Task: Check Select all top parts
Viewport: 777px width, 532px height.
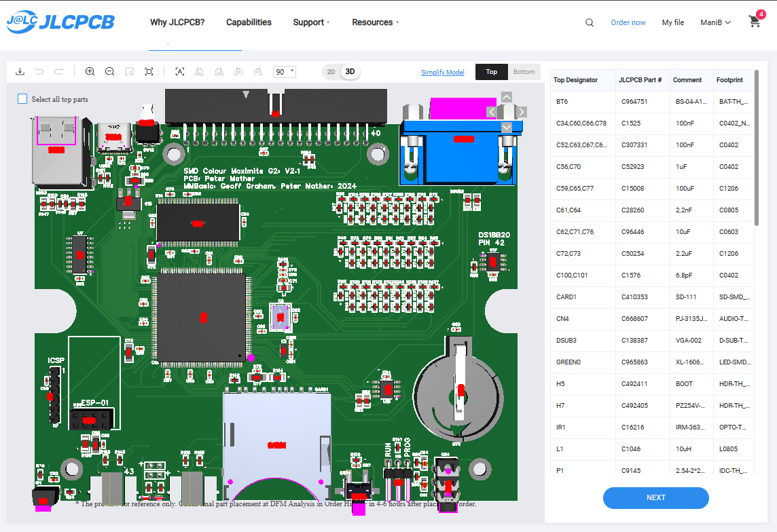Action: (23, 99)
